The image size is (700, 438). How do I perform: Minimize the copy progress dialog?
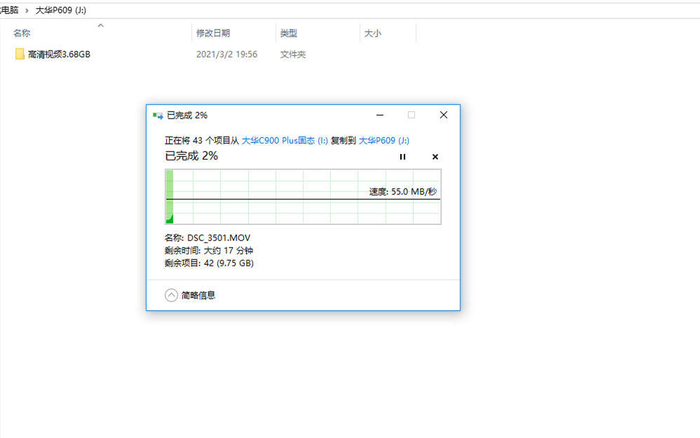click(x=380, y=115)
